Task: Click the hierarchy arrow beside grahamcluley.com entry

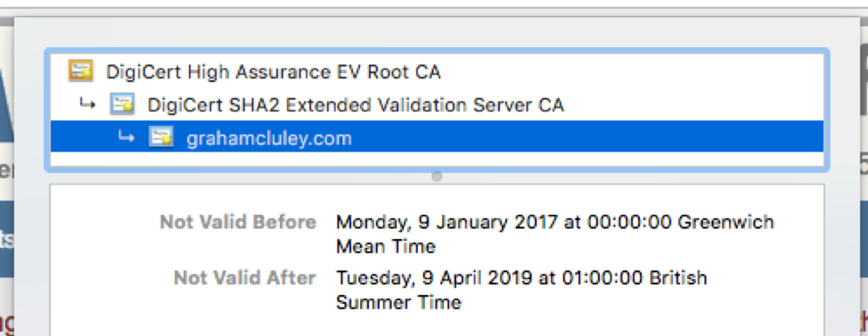Action: (127, 136)
